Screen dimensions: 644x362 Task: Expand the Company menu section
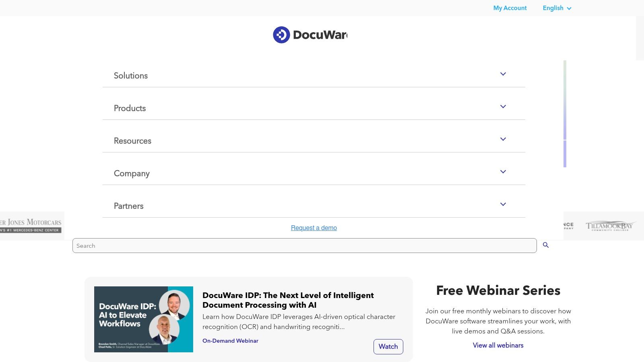[x=503, y=172]
